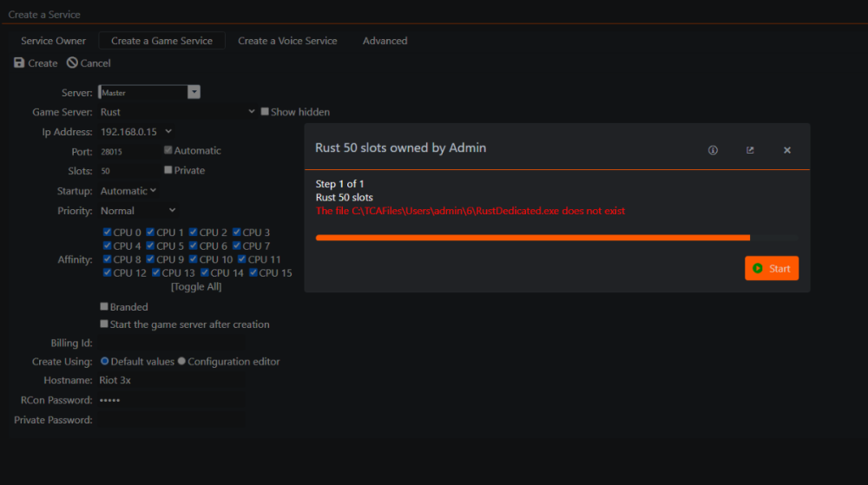Toggle the CPU 0 affinity checkbox
The width and height of the screenshot is (868, 485).
point(107,233)
